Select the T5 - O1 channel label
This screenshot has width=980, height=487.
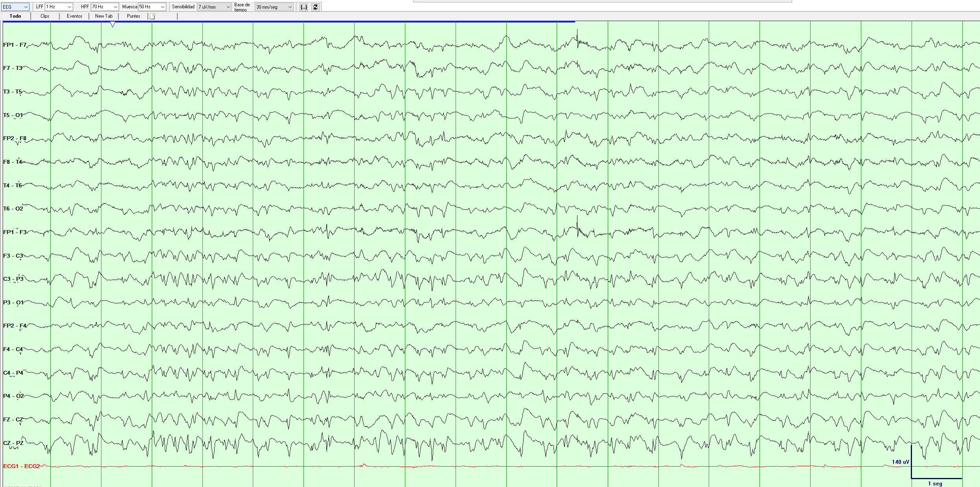click(x=13, y=115)
